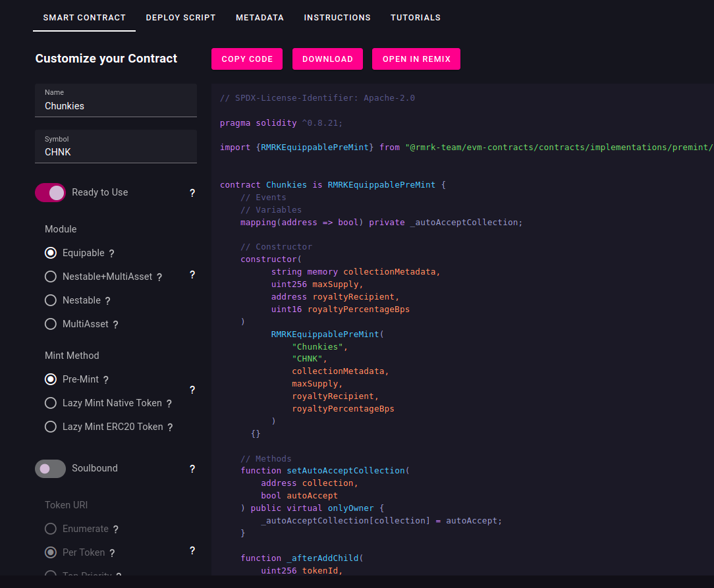The height and width of the screenshot is (588, 714).
Task: Switch to the Deploy Script tab
Action: tap(180, 18)
